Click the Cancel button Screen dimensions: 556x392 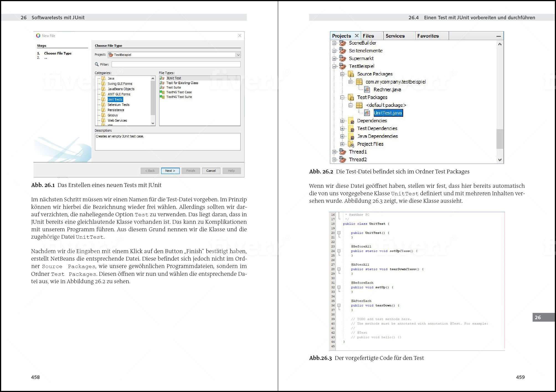211,171
